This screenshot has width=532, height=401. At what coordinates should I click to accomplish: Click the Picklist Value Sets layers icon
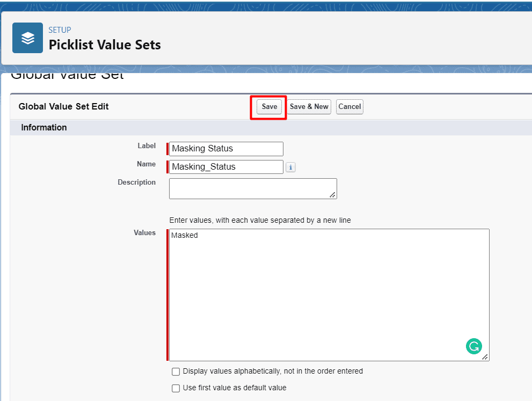point(27,38)
